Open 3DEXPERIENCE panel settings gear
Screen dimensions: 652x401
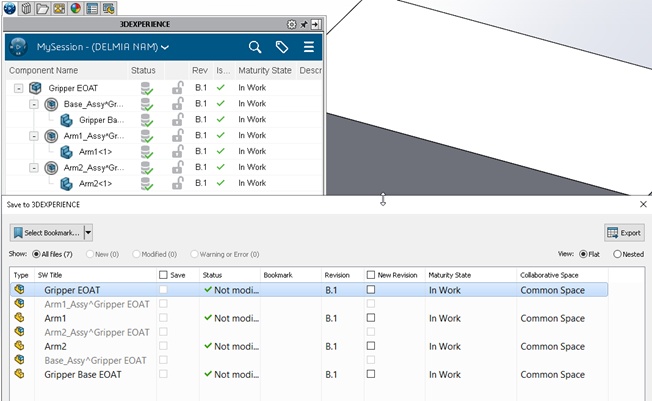291,25
